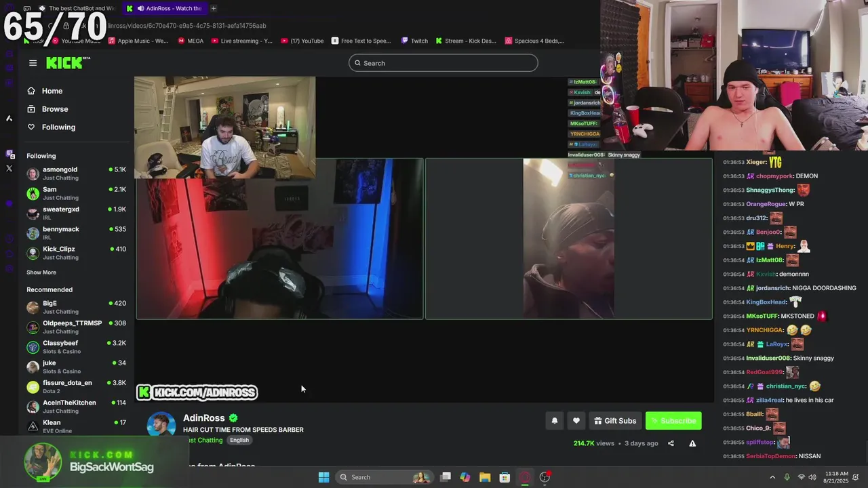Open Following in the sidebar
The image size is (868, 488).
(58, 127)
